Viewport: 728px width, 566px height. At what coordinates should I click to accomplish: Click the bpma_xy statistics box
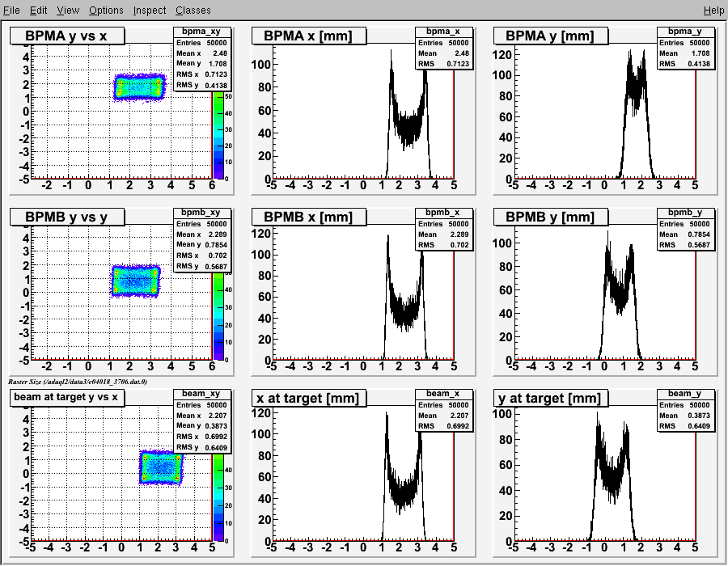pyautogui.click(x=202, y=58)
